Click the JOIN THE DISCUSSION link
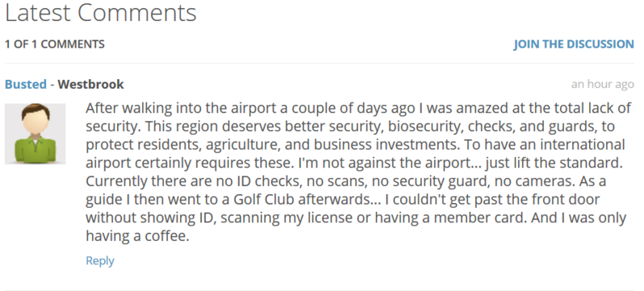 tap(573, 44)
